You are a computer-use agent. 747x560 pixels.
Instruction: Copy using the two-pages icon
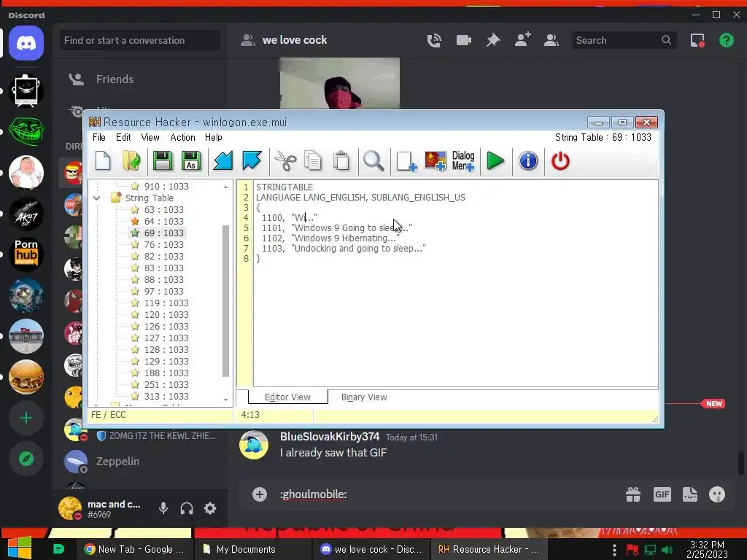(313, 161)
